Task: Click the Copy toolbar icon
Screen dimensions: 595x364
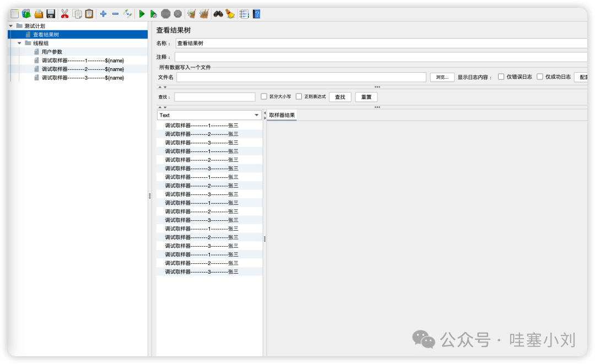Action: pyautogui.click(x=77, y=14)
